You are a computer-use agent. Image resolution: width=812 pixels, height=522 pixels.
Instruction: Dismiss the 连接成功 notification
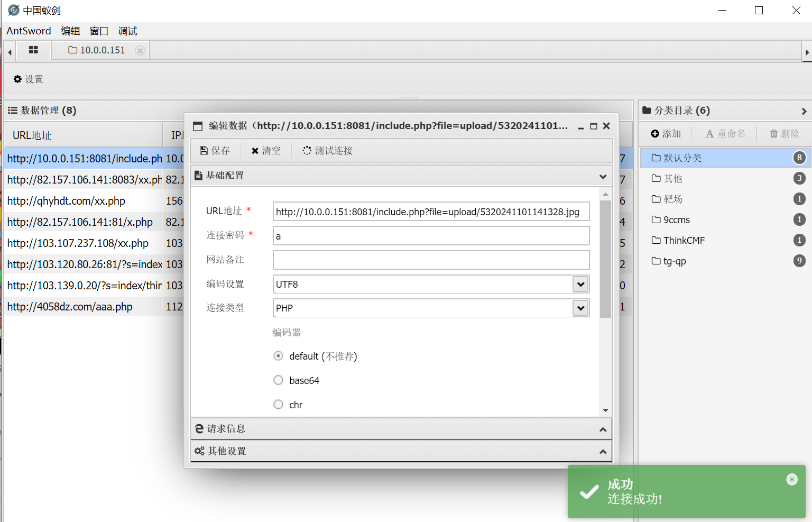[792, 479]
